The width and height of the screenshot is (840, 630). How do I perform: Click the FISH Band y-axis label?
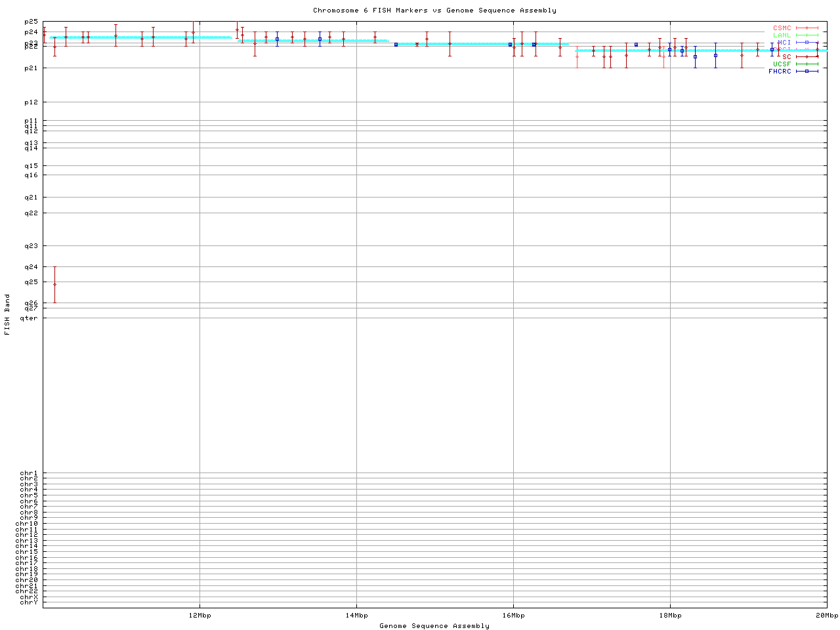click(x=7, y=314)
